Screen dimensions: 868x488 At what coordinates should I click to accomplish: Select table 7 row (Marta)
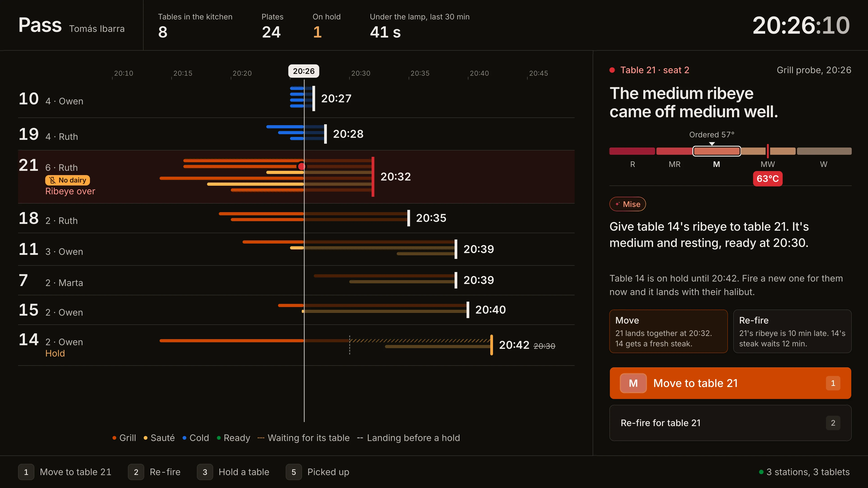click(x=296, y=280)
